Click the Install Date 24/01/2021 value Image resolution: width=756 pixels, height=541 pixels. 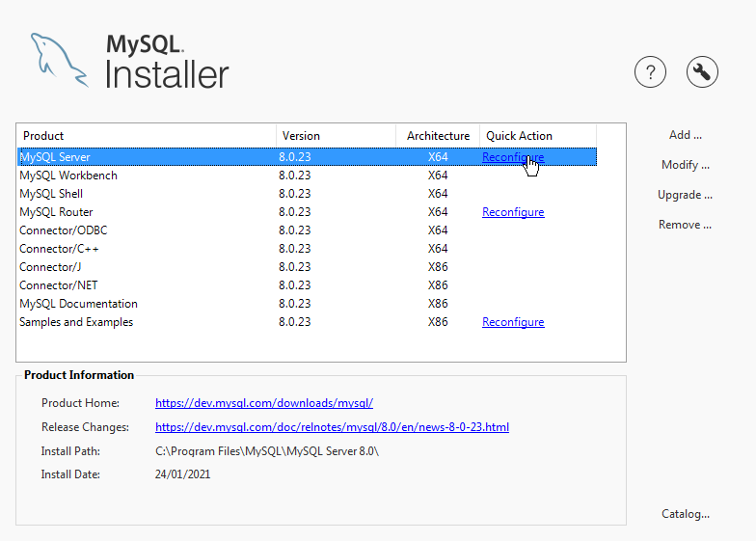(x=183, y=474)
